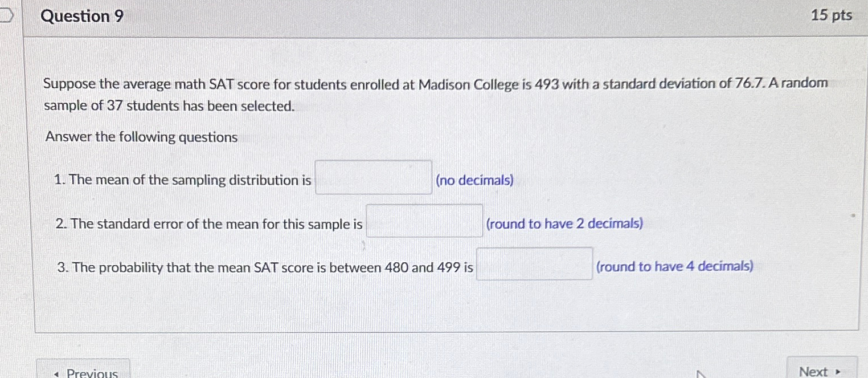The height and width of the screenshot is (378, 868).
Task: Click 'sample of 37 students' line
Action: (170, 106)
